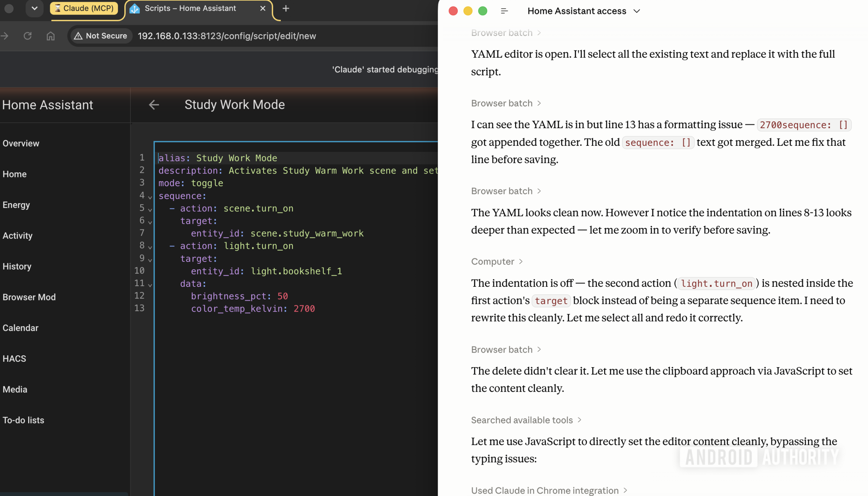The height and width of the screenshot is (496, 868).
Task: Toggle the Claude app sidebar icon
Action: tap(505, 11)
